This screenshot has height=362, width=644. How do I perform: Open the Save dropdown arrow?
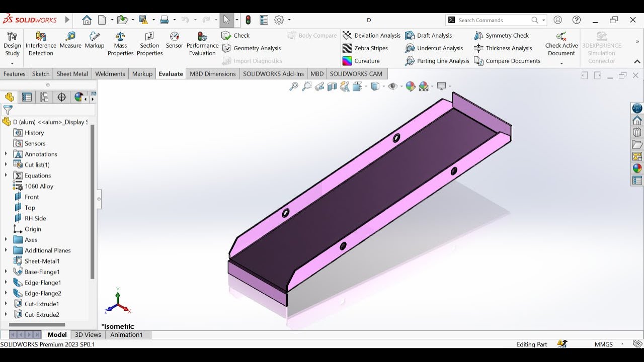pos(152,20)
